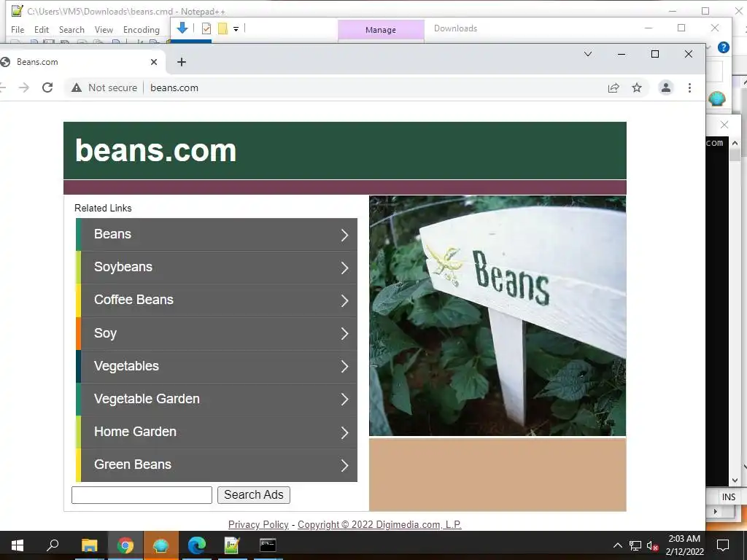Click the browser forward arrow
This screenshot has height=560, width=747.
coord(24,87)
